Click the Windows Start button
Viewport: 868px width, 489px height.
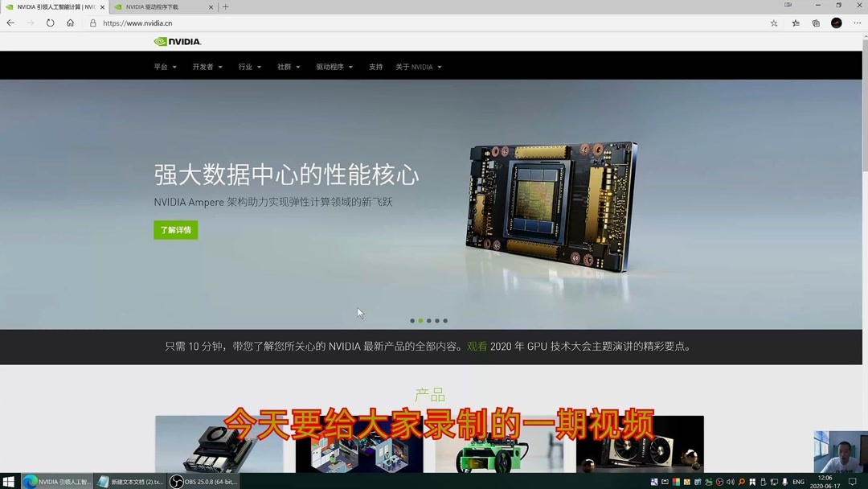point(10,481)
